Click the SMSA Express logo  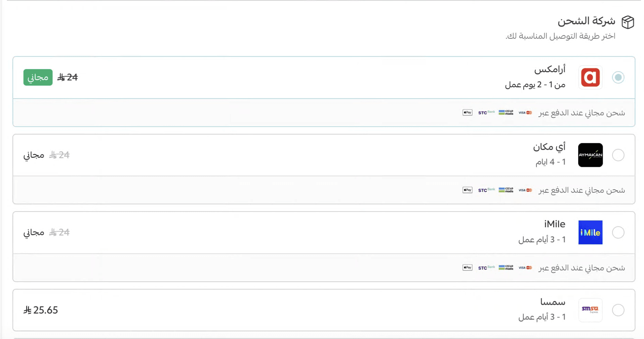(x=590, y=310)
